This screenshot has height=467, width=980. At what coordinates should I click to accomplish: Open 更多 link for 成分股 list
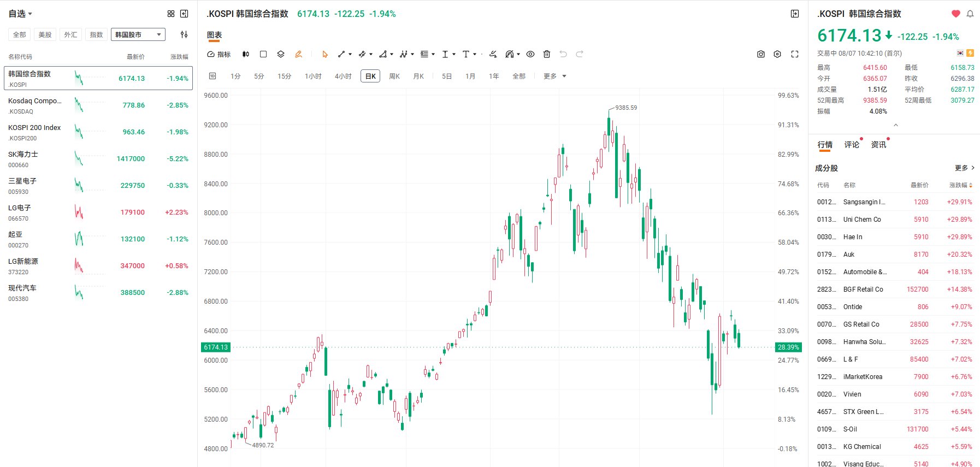click(965, 168)
